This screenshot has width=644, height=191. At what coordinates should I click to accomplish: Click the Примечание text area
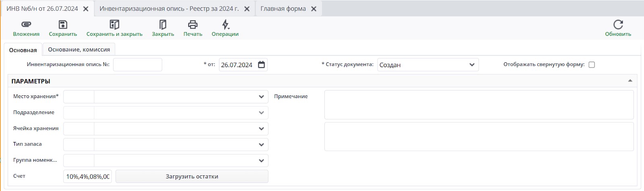479,105
